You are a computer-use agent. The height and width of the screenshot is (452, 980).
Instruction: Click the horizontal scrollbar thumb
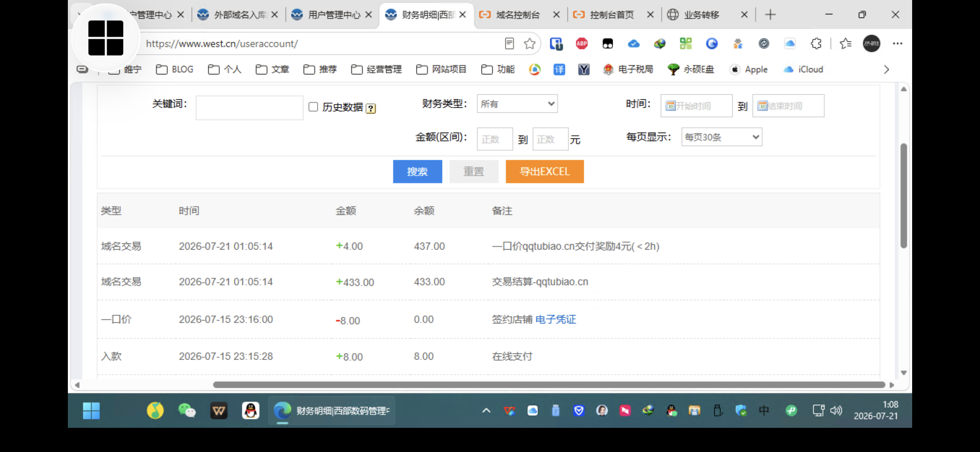click(x=549, y=385)
